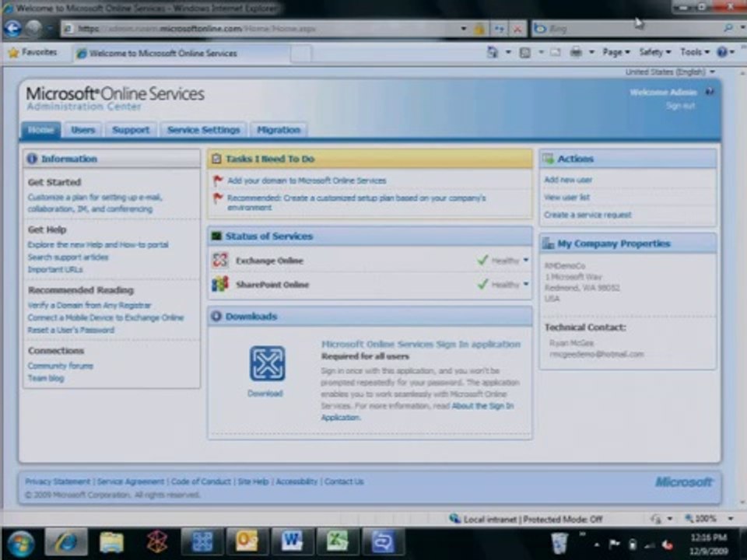Viewport: 747px width, 560px height.
Task: Open the Community forums link
Action: pyautogui.click(x=60, y=366)
